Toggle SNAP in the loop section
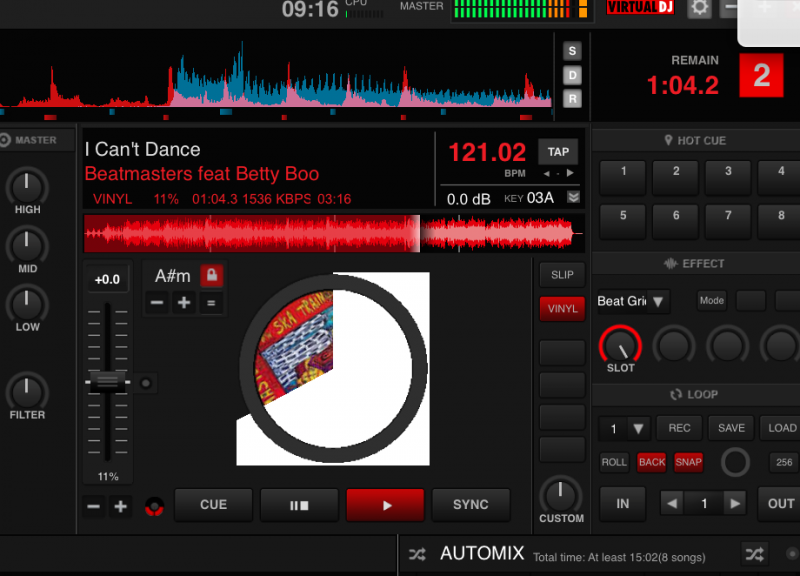 [688, 462]
